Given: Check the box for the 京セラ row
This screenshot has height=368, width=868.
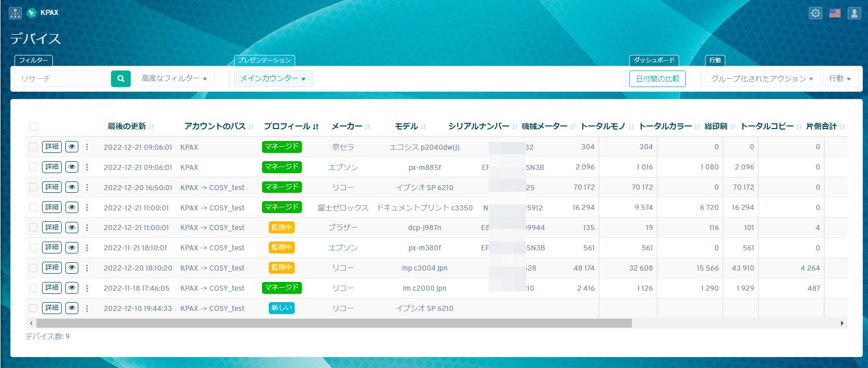Looking at the screenshot, I should 33,147.
